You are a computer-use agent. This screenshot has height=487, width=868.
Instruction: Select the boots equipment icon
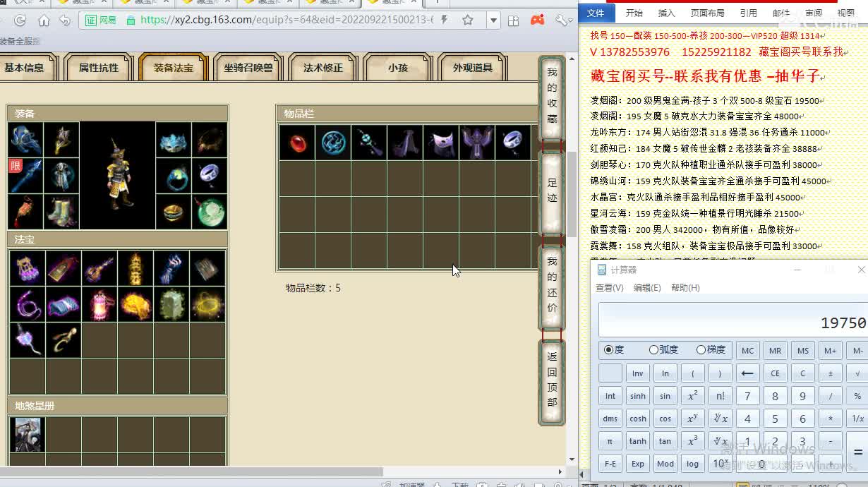click(x=61, y=212)
